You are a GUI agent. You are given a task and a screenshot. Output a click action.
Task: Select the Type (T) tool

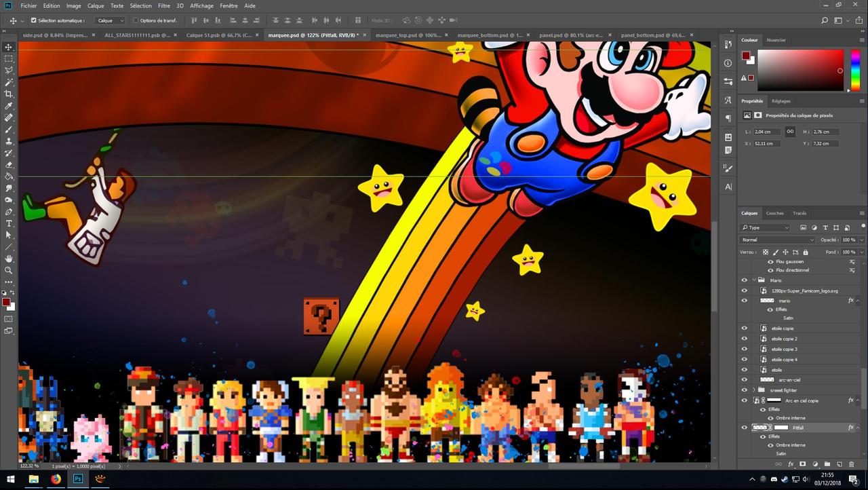(9, 223)
